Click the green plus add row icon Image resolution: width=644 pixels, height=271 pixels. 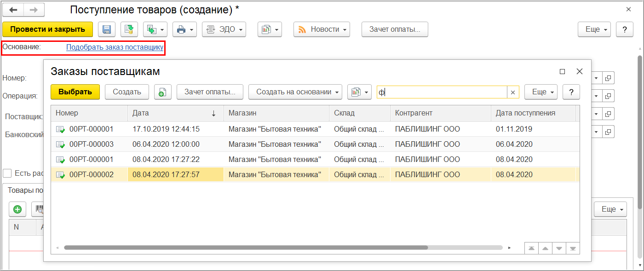17,209
